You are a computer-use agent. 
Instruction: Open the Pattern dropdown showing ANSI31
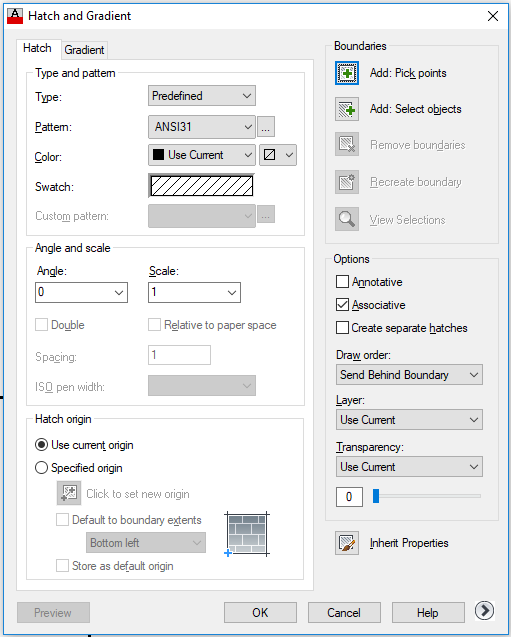pyautogui.click(x=201, y=127)
